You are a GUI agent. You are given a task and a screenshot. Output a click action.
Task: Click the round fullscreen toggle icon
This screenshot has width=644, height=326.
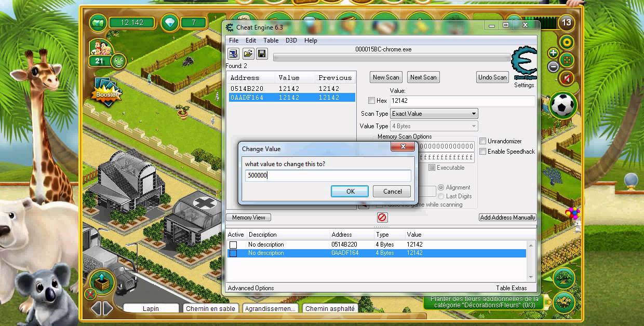[567, 60]
